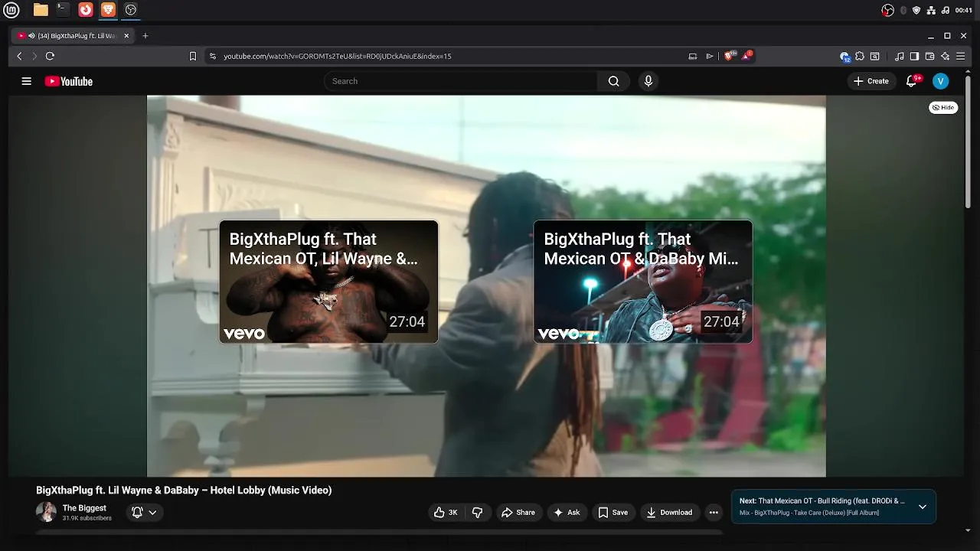Go back with browser back arrow
This screenshot has width=980, height=551.
click(x=19, y=56)
